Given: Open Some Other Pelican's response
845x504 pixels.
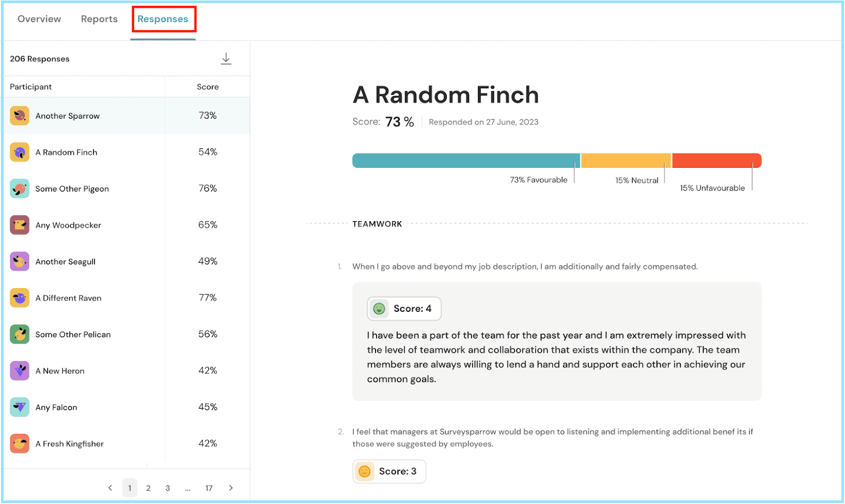Looking at the screenshot, I should pos(73,335).
